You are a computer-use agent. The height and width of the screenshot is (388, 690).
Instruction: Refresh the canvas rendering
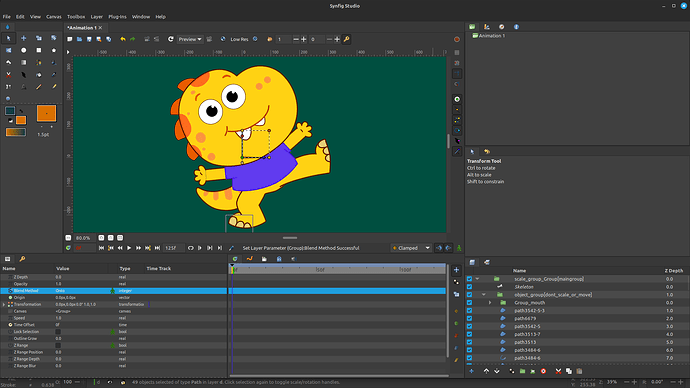click(x=170, y=39)
